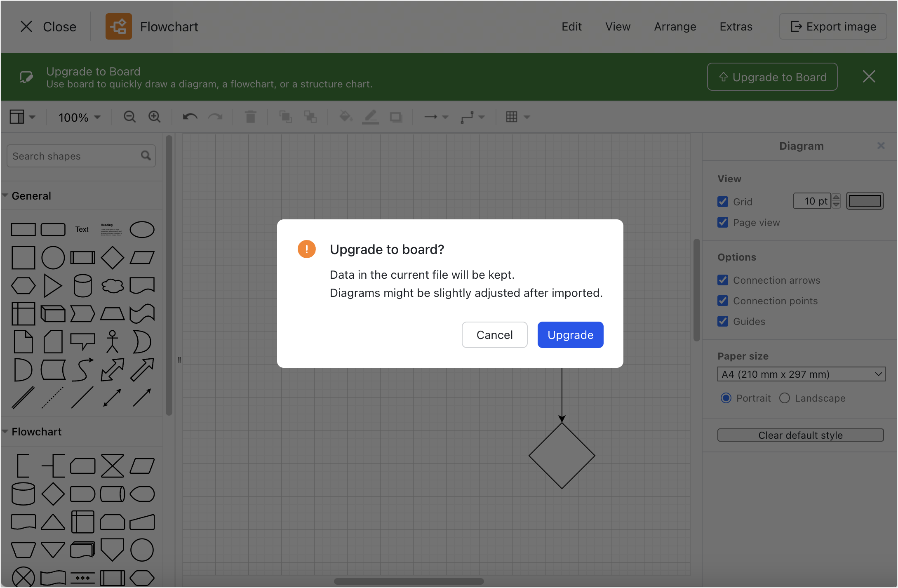Select the ellipse shape in General

point(142,230)
